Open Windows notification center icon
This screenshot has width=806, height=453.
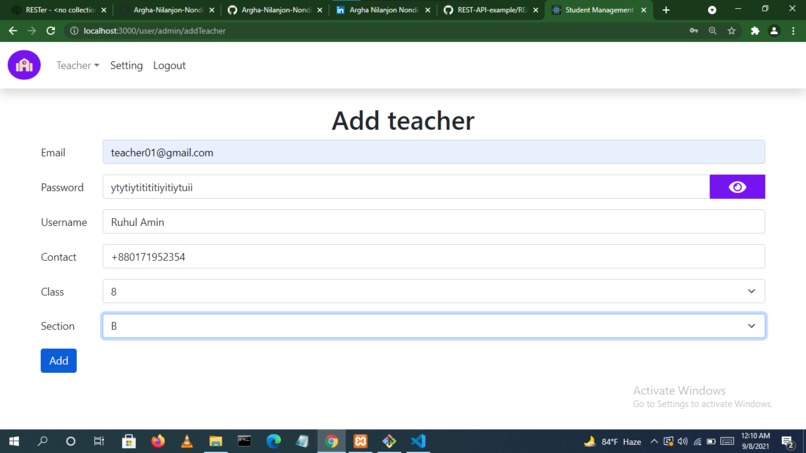(x=787, y=441)
